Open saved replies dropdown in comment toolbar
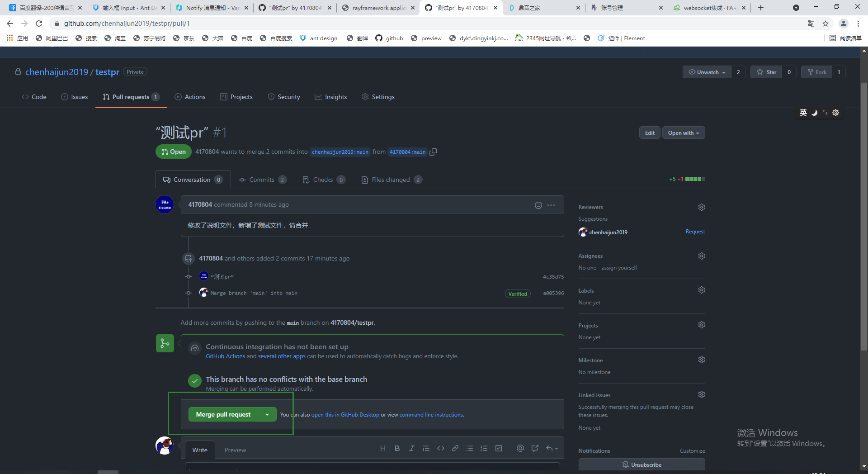868x474 pixels. (552, 448)
